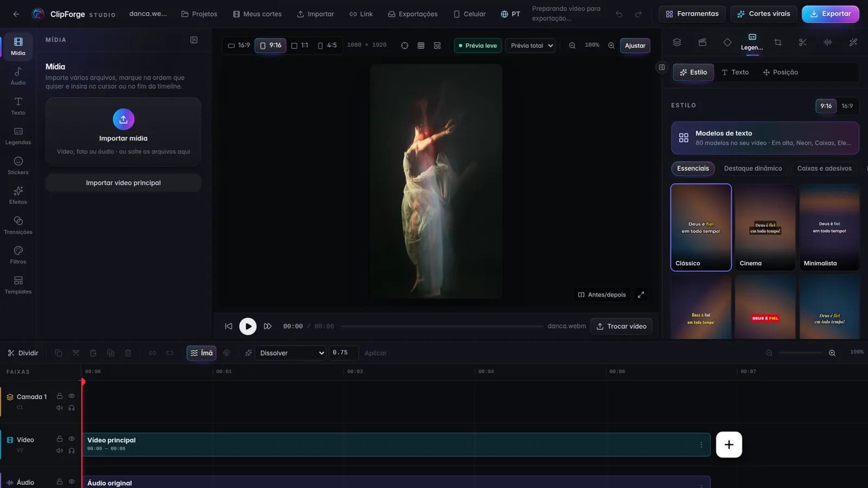The width and height of the screenshot is (868, 488).
Task: Open the Efeitos sidebar panel
Action: (18, 196)
